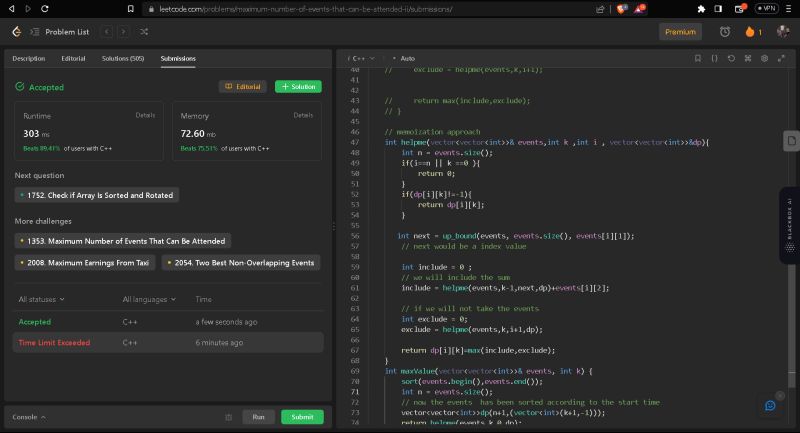Click the green Solution button
Screen dimensions: 800x433
pyautogui.click(x=298, y=87)
